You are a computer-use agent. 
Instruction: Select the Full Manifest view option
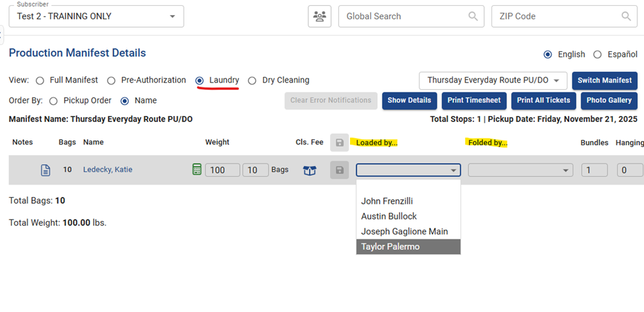[x=40, y=80]
